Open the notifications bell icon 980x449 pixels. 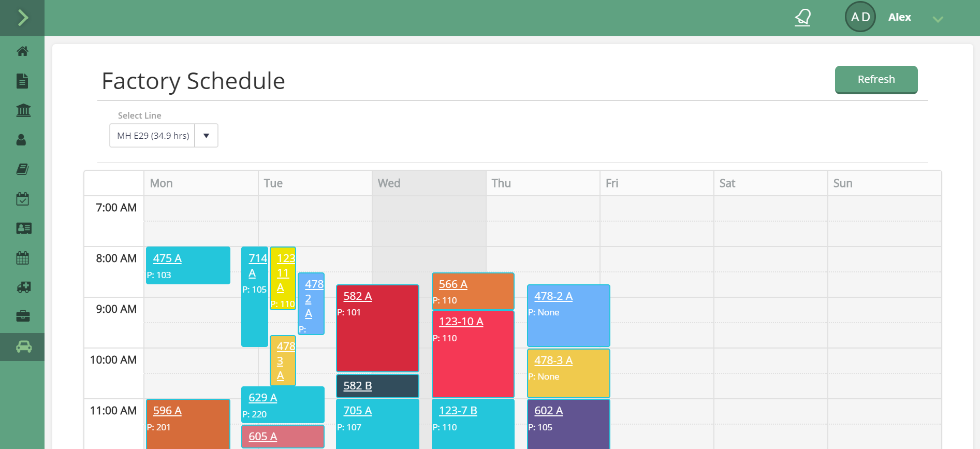point(803,18)
